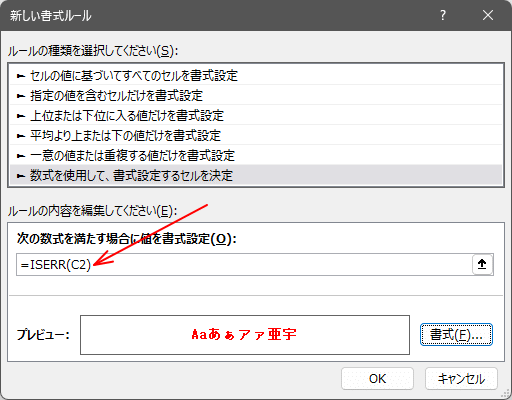Select rule 指定の値を含むセルだけを書式設定
Viewport: 512px width, 400px height.
256,96
